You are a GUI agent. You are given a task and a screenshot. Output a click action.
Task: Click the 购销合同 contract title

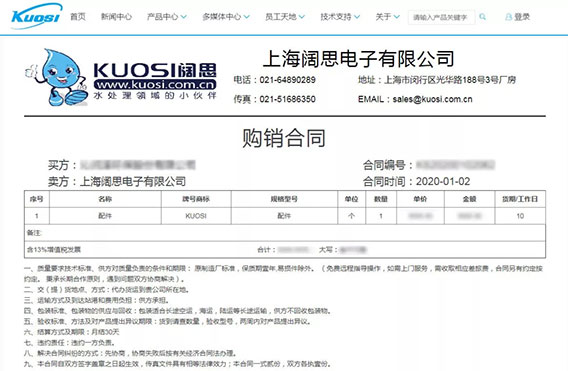point(284,138)
